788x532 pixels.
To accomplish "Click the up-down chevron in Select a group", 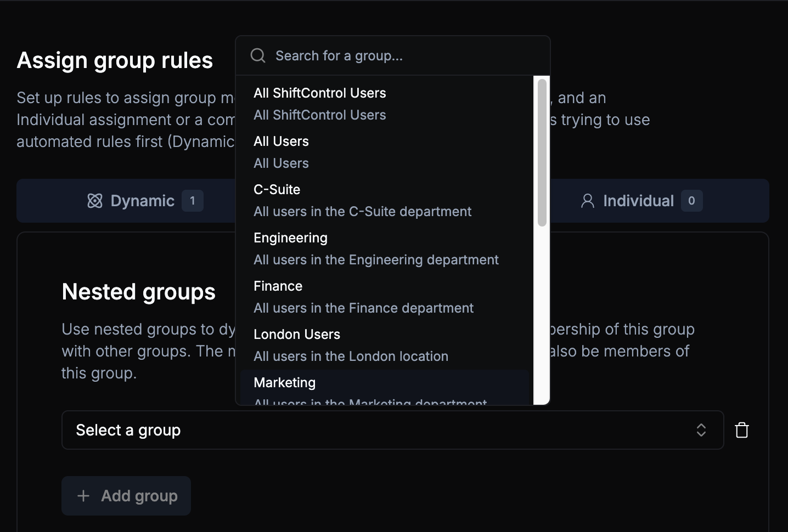I will point(701,430).
